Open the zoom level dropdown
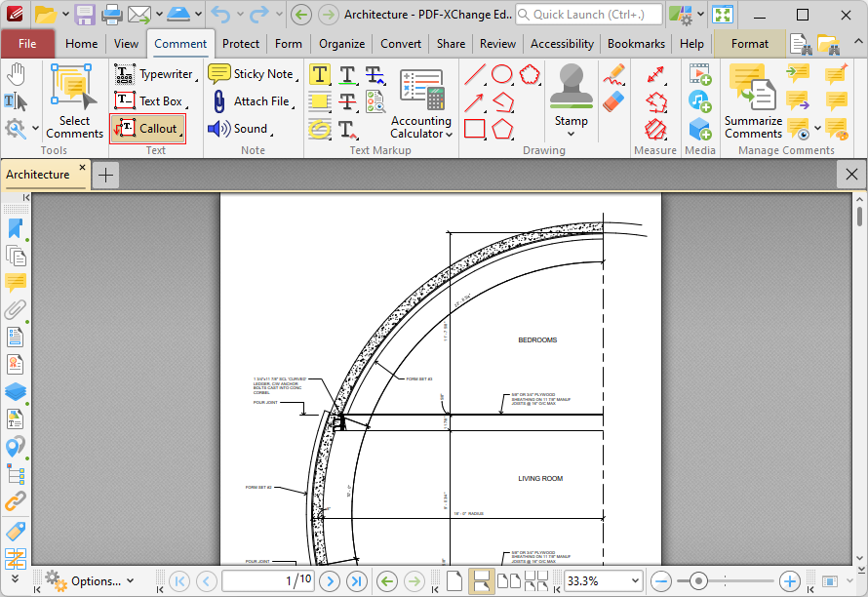The image size is (868, 597). (635, 581)
